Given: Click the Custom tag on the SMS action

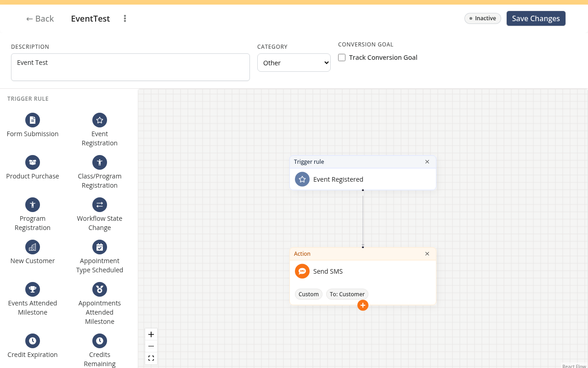Looking at the screenshot, I should [x=309, y=294].
